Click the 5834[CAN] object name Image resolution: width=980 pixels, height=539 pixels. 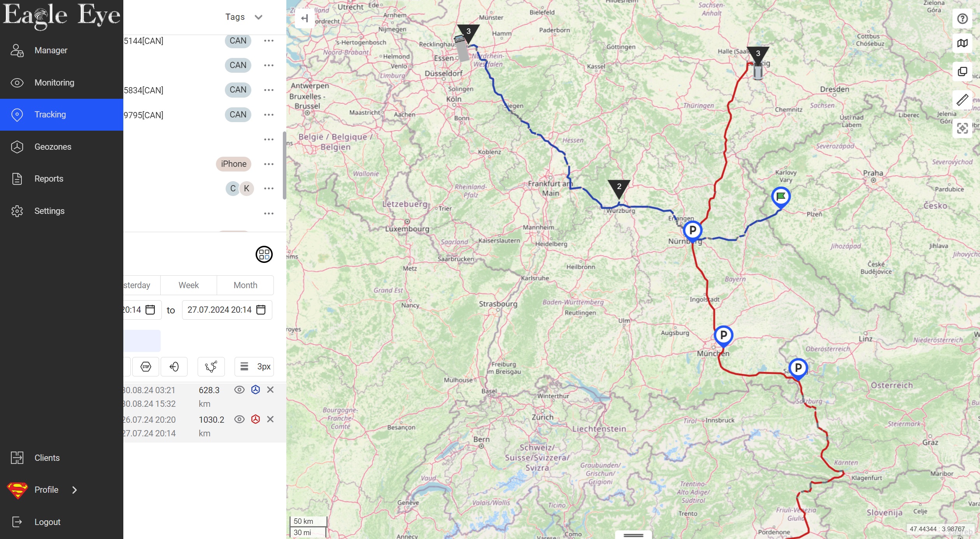pyautogui.click(x=144, y=90)
